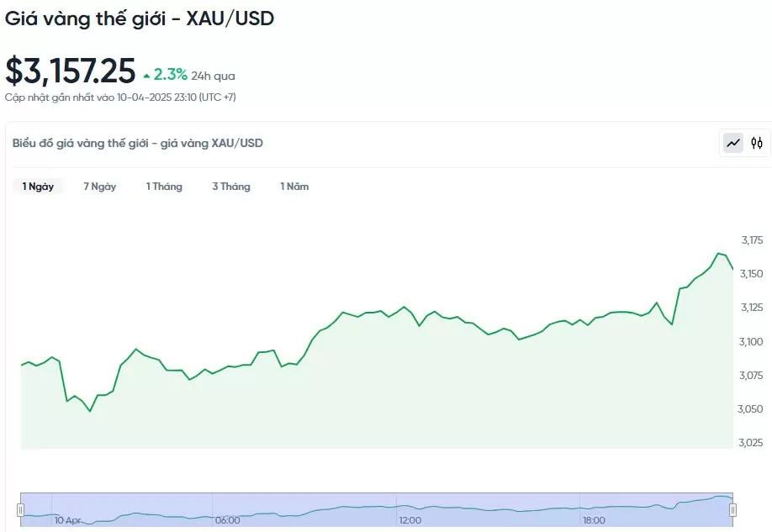This screenshot has height=532, width=772.
Task: Click the 12:00 marker in navigator
Action: point(410,521)
